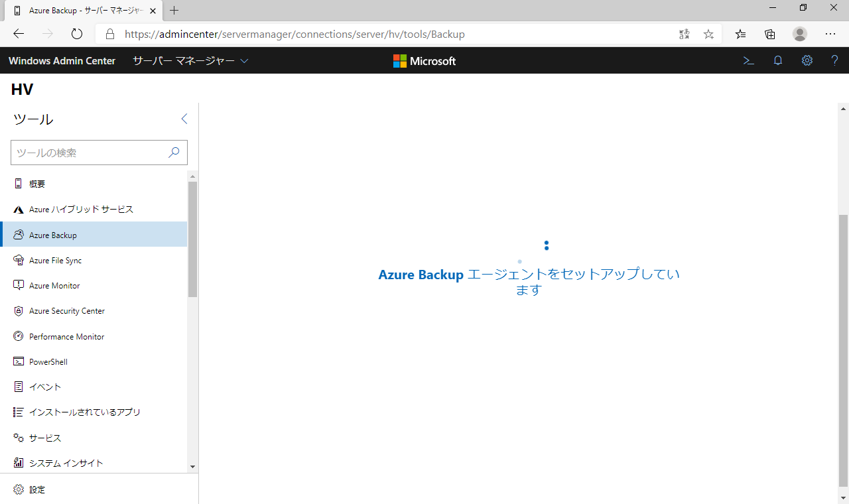Open the collections icon
The image size is (849, 504).
pyautogui.click(x=770, y=34)
